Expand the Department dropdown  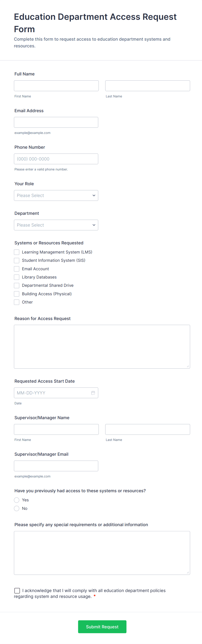coord(56,225)
